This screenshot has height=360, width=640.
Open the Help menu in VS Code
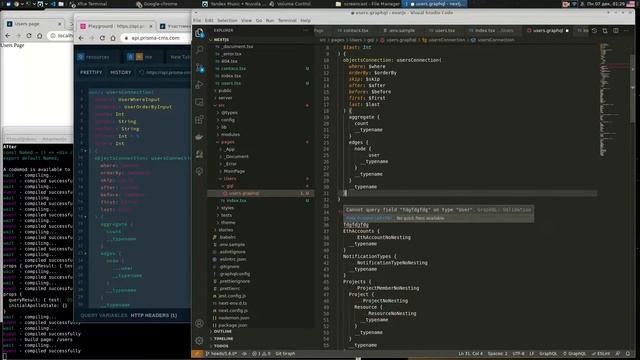pyautogui.click(x=305, y=20)
